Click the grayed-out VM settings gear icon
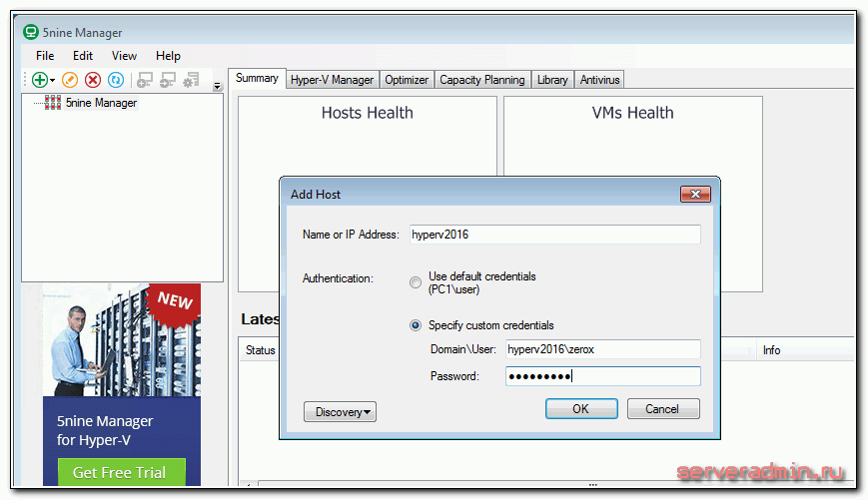This screenshot has width=868, height=500. pos(191,80)
